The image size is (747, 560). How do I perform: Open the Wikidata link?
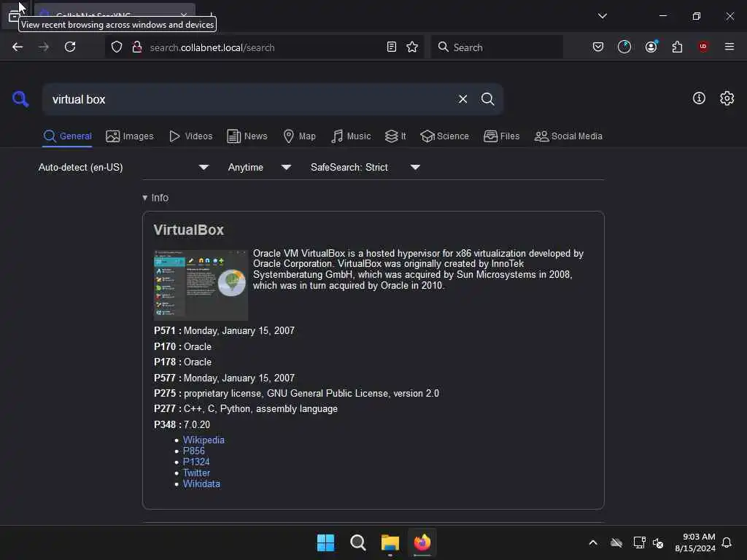click(201, 484)
